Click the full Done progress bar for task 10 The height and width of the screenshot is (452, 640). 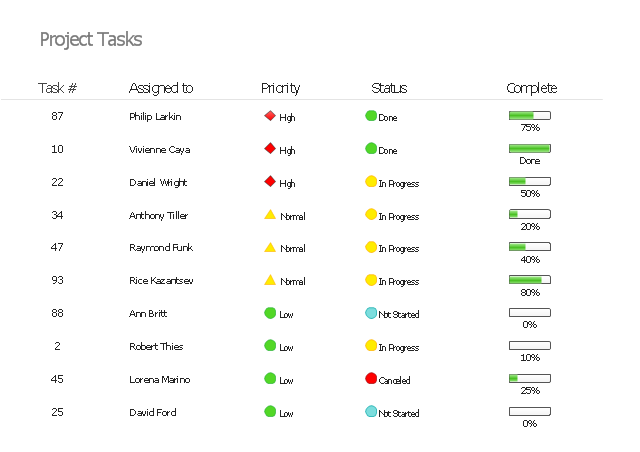click(x=530, y=149)
